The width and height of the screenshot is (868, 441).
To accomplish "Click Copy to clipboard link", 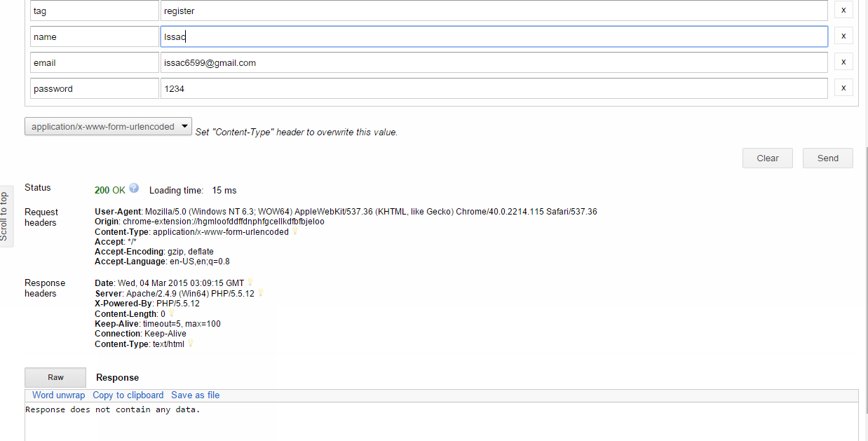I will click(x=128, y=395).
